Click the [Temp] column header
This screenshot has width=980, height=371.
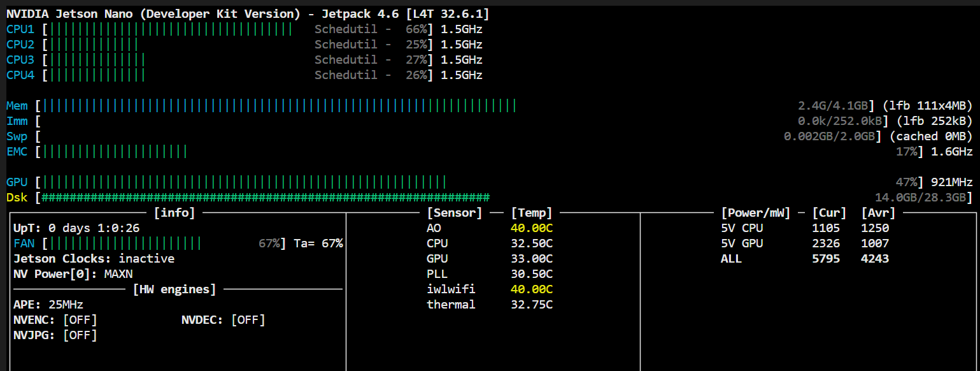[532, 213]
